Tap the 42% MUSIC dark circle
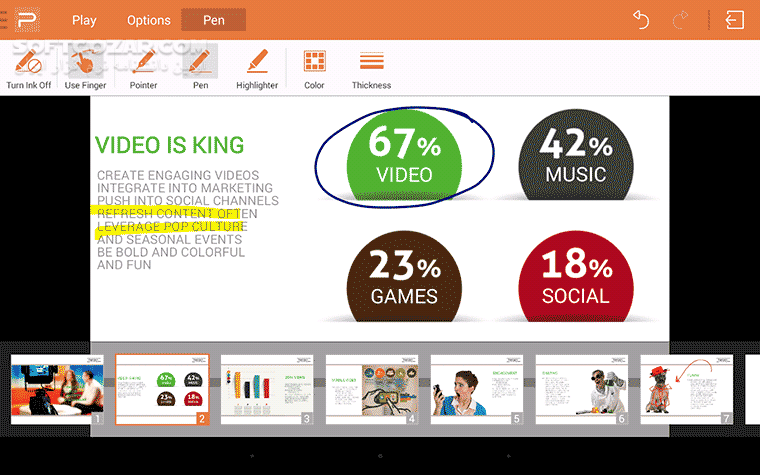 tap(576, 154)
